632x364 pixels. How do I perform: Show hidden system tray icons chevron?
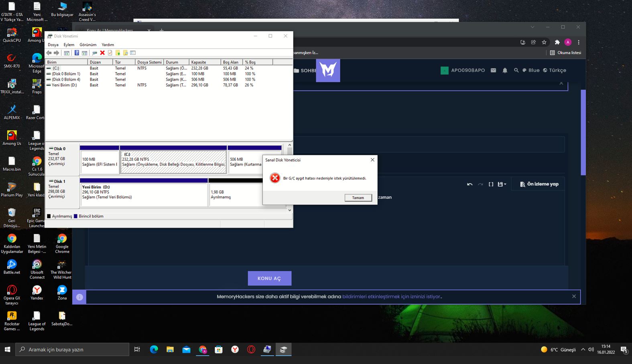(583, 350)
